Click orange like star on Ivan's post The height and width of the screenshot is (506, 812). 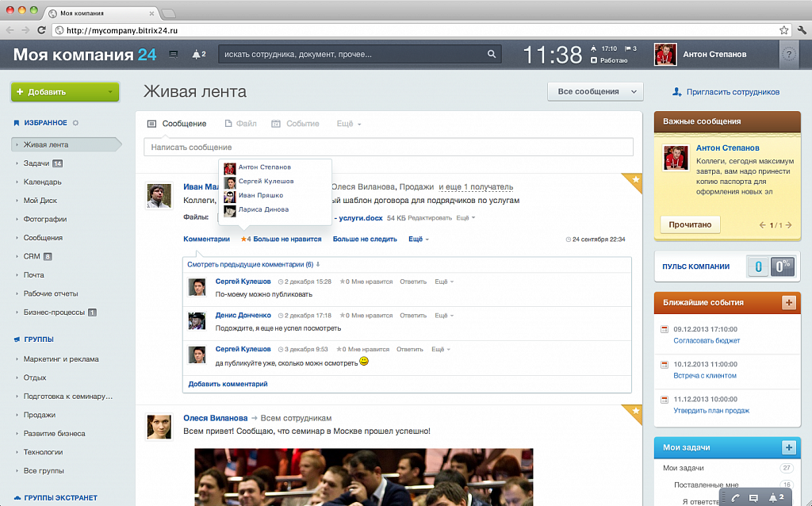click(x=243, y=239)
